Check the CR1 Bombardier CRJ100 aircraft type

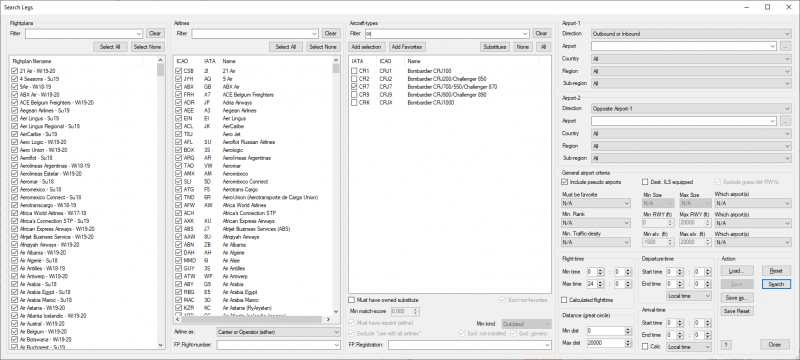click(354, 71)
